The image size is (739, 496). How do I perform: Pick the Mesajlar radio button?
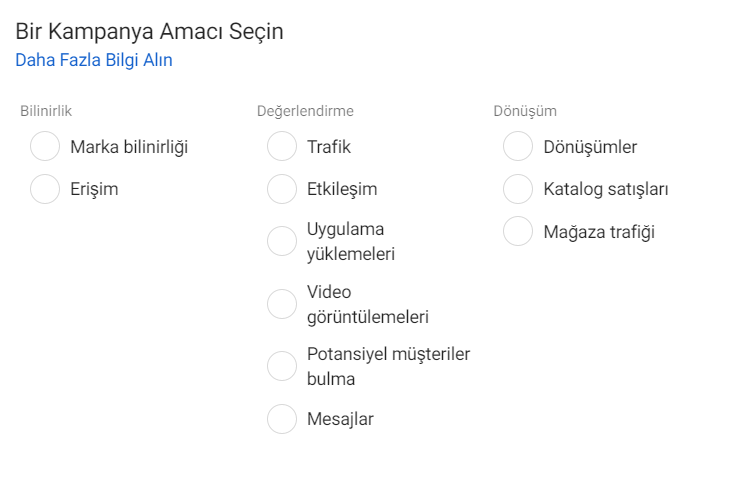282,419
